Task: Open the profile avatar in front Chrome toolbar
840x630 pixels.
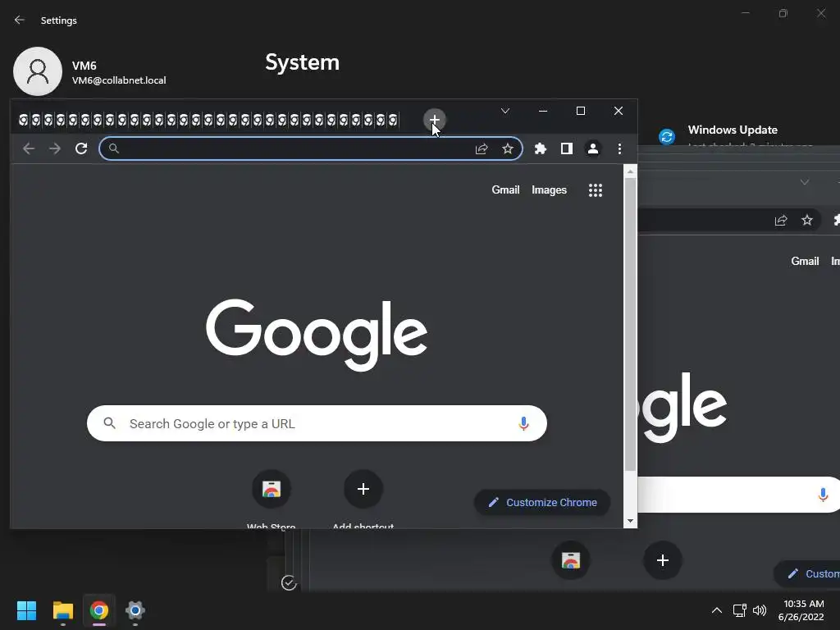Action: tap(593, 148)
